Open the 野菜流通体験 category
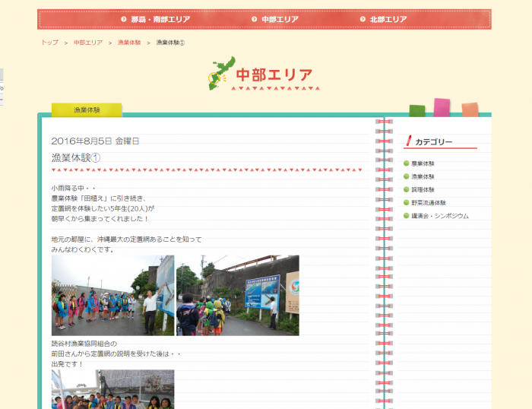Image resolution: width=532 pixels, height=409 pixels. 429,203
